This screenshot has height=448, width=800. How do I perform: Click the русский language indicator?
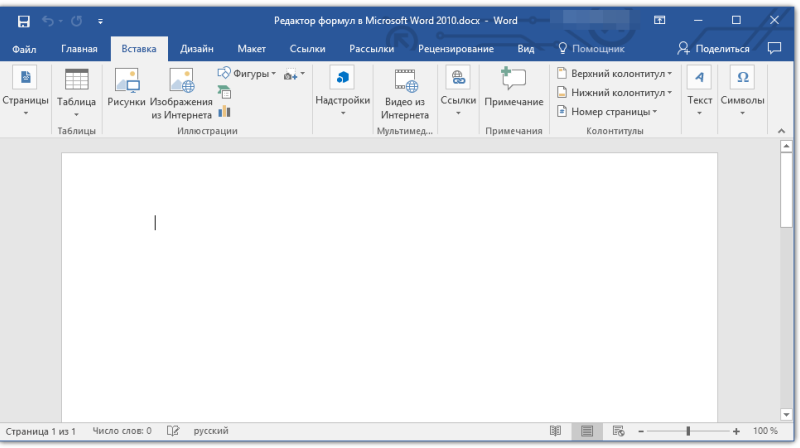click(211, 431)
